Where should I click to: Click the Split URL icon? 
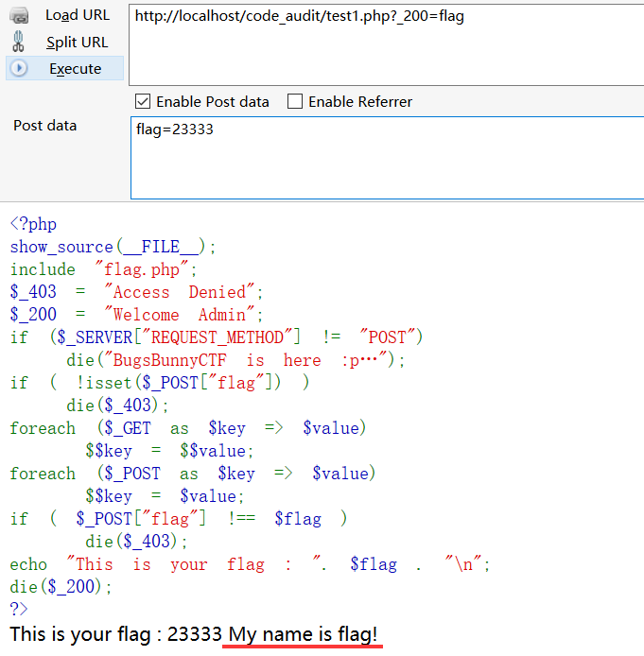click(x=19, y=42)
